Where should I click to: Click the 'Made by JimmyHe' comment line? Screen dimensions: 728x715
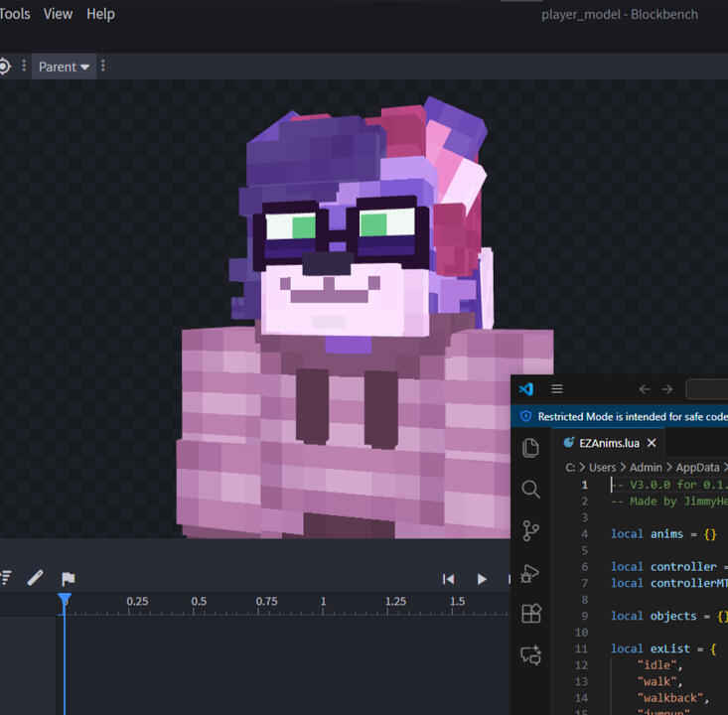[x=669, y=501]
